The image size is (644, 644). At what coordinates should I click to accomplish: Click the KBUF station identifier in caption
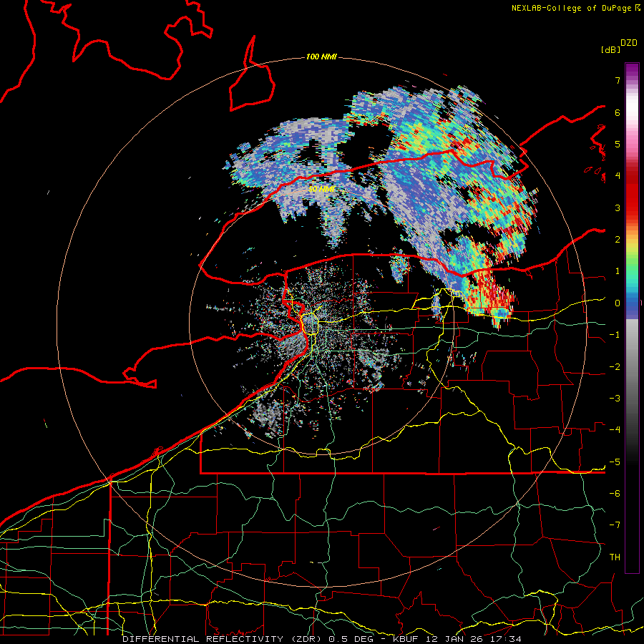pos(406,639)
